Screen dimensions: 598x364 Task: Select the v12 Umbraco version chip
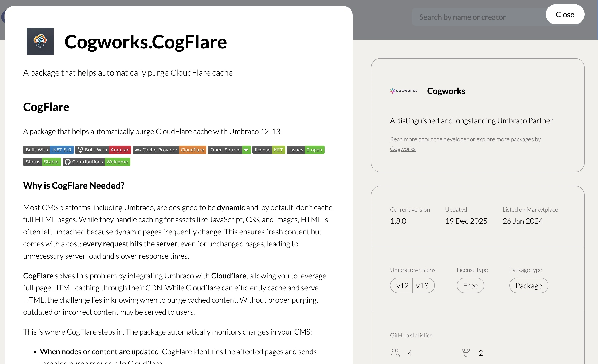(x=402, y=285)
